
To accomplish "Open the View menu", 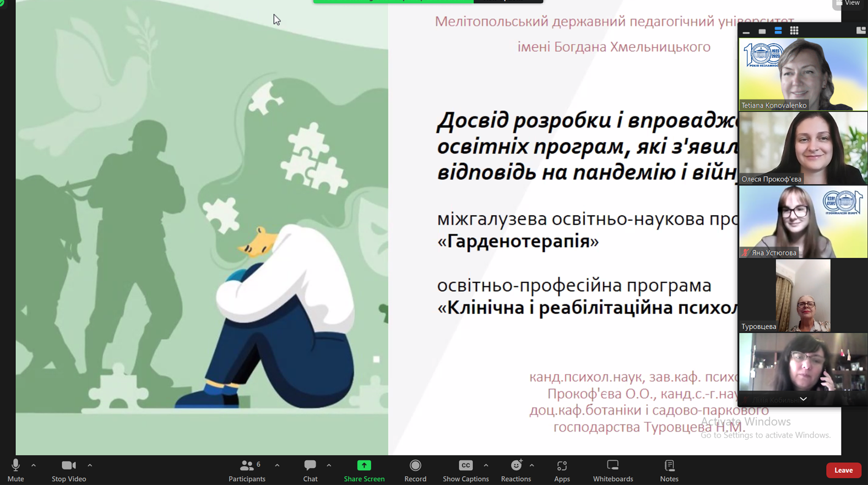I will coord(848,3).
